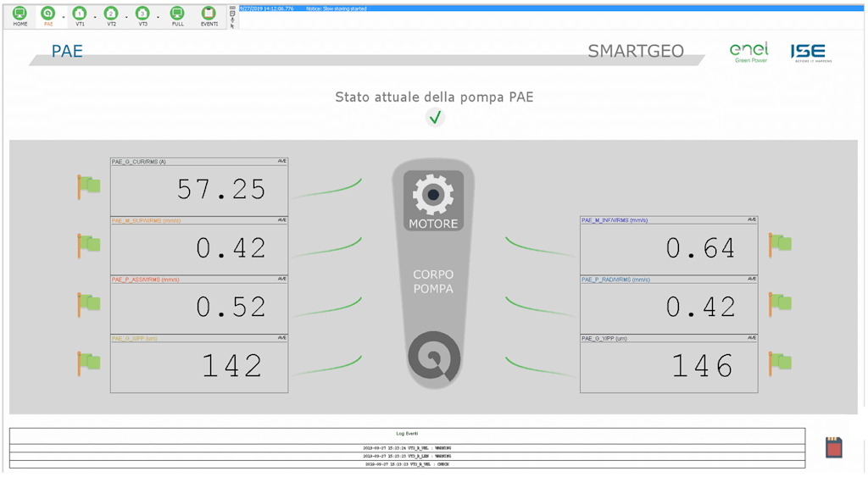
Task: Expand the dropdown arrow next to VT3
Action: 159,17
